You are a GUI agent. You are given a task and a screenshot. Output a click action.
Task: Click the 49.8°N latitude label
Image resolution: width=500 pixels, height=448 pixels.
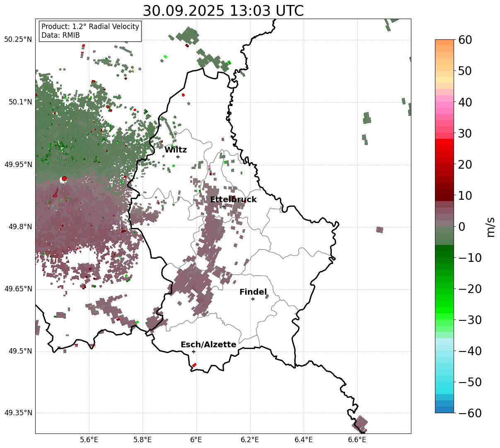(x=20, y=227)
